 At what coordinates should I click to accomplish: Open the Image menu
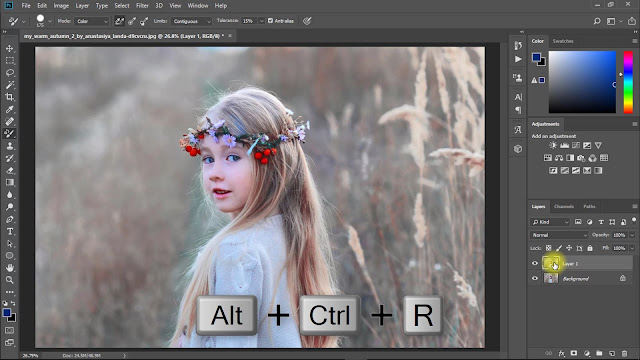point(61,6)
